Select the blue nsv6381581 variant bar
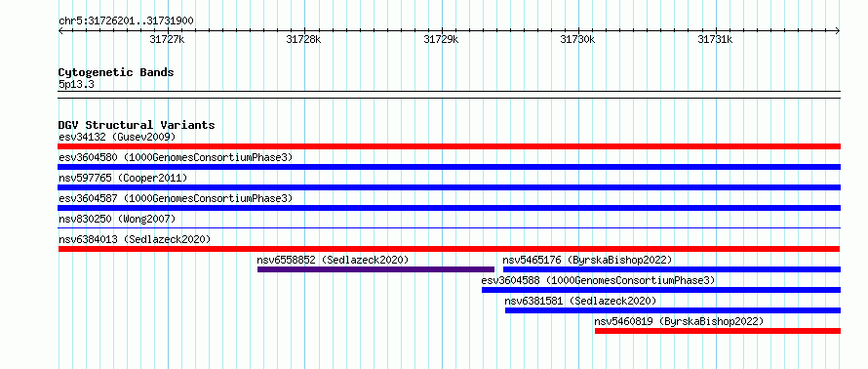Viewport: 868px width, 369px height. point(673,310)
